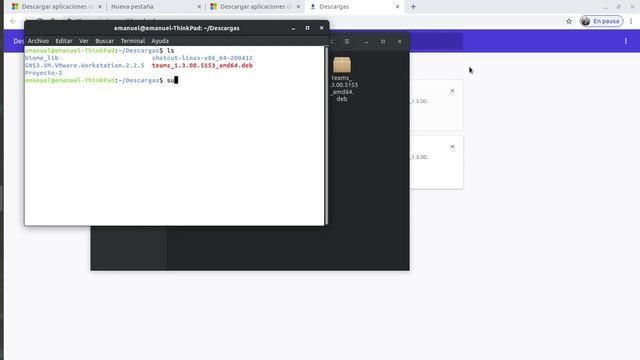Screen dimensions: 640x360
Task: Maximize the terminal window
Action: [x=307, y=28]
